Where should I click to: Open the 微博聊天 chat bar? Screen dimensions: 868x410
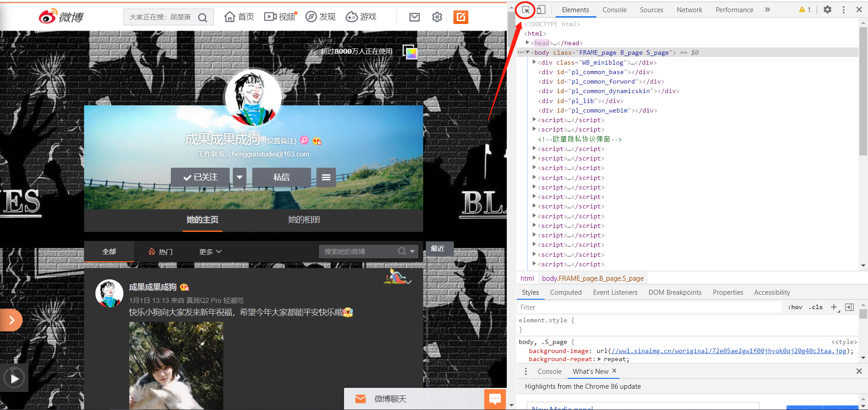coord(414,399)
